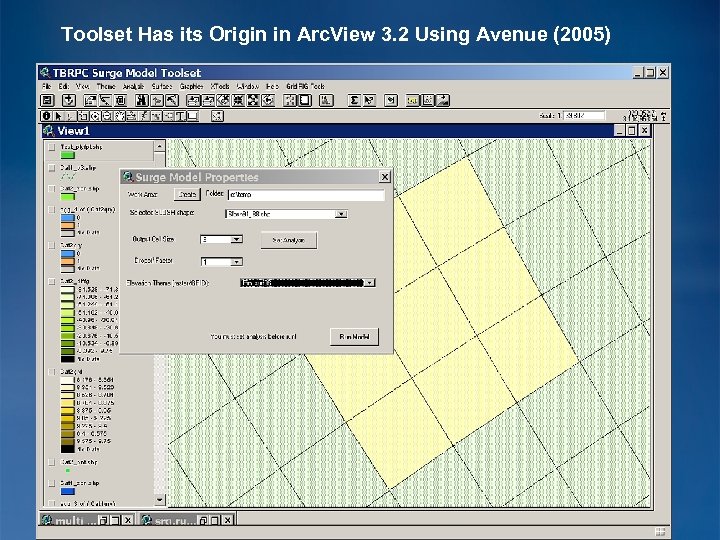Click the last icon on the tools row
Screen dimensions: 720x540
(x=217, y=116)
